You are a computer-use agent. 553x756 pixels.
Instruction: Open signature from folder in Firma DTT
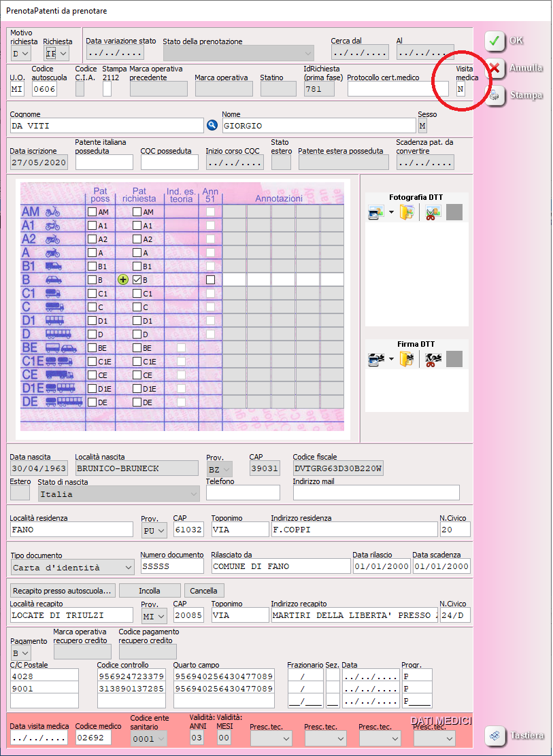click(x=407, y=360)
